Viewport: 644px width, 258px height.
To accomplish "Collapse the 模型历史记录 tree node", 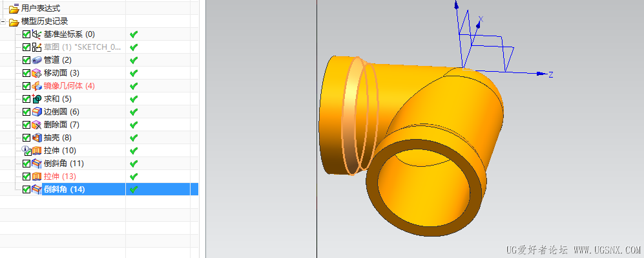I will [3, 21].
